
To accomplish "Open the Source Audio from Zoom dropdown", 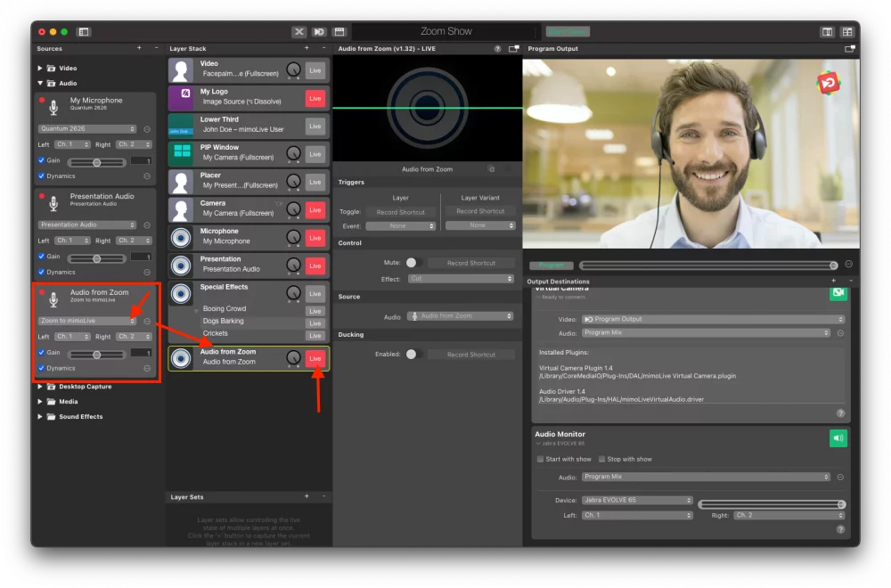I will point(461,316).
